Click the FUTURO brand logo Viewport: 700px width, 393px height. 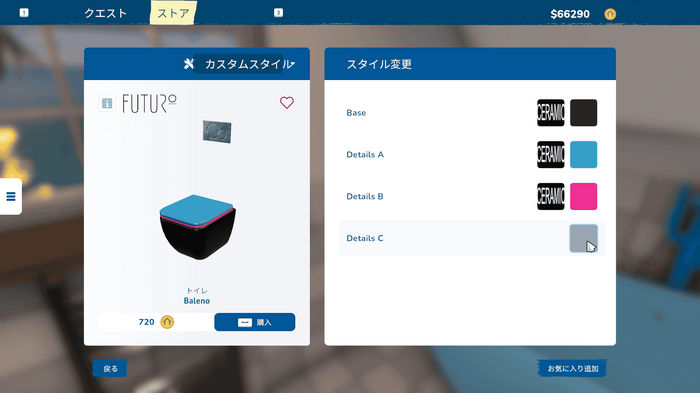(x=149, y=103)
